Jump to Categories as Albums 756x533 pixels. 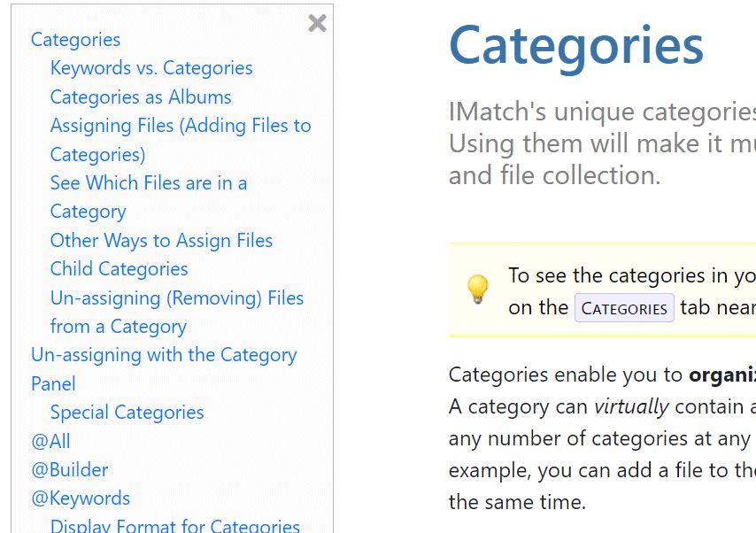tap(141, 97)
